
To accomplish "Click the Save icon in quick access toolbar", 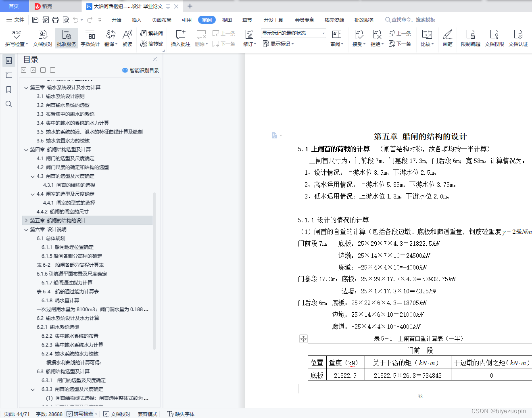I will tap(35, 20).
